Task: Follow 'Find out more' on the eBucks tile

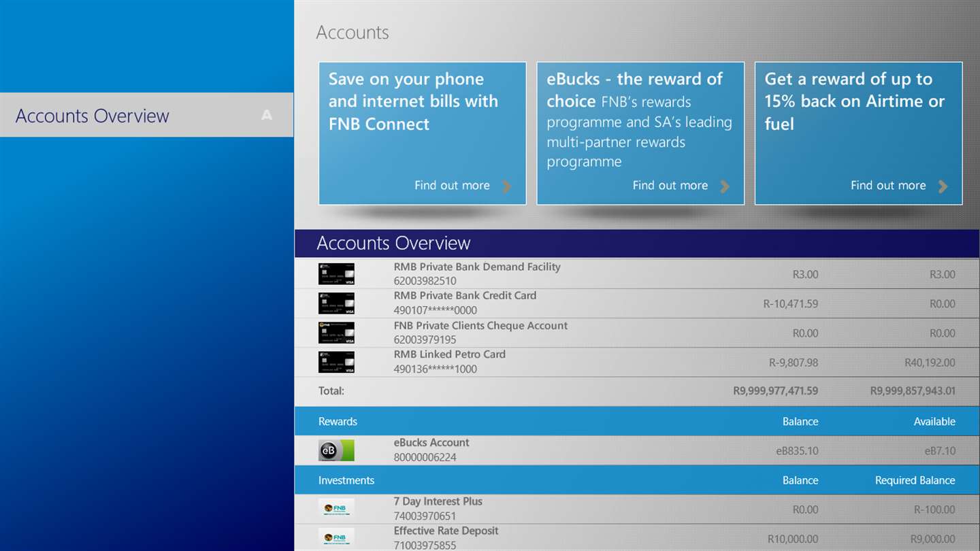Action: (670, 185)
